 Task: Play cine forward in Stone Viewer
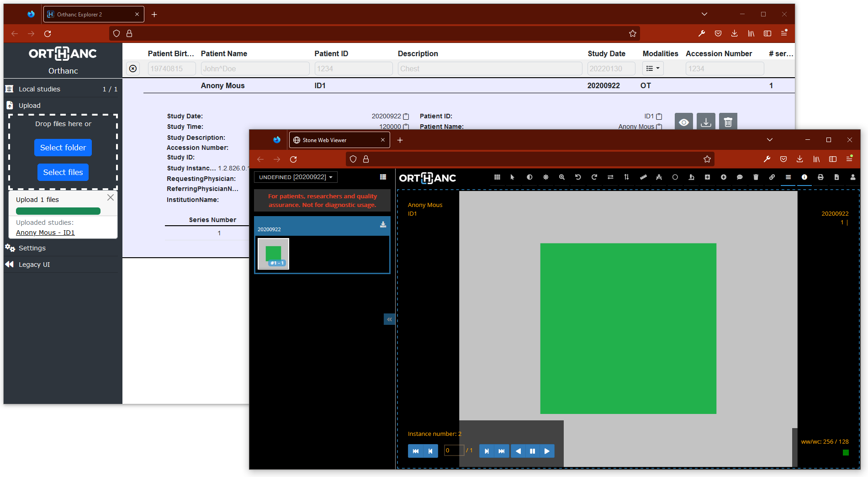point(547,451)
